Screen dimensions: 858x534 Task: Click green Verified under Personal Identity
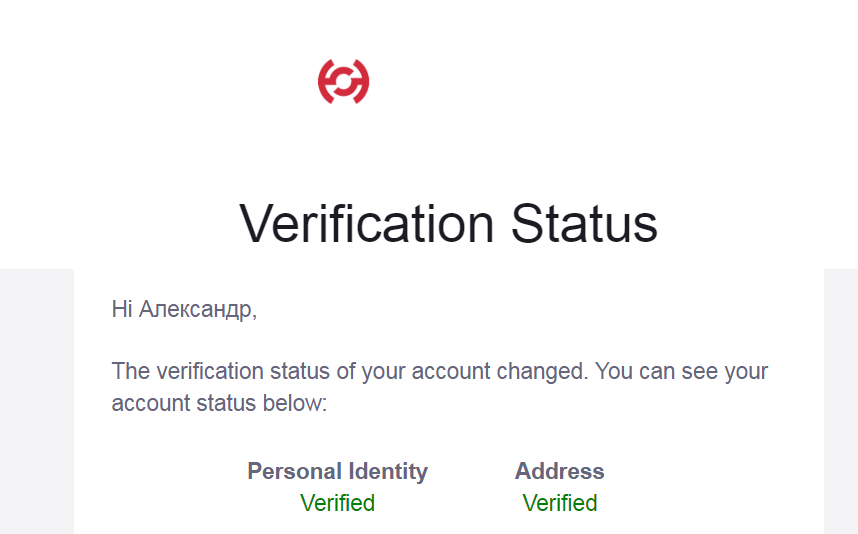(338, 503)
